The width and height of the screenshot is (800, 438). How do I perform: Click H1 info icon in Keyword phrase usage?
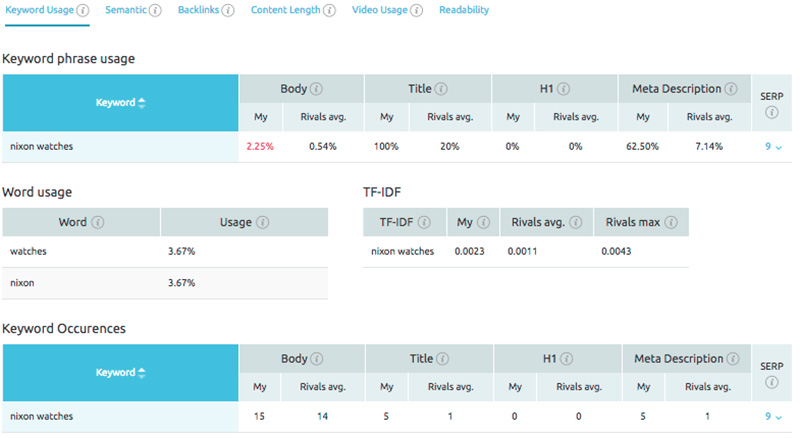(x=564, y=89)
